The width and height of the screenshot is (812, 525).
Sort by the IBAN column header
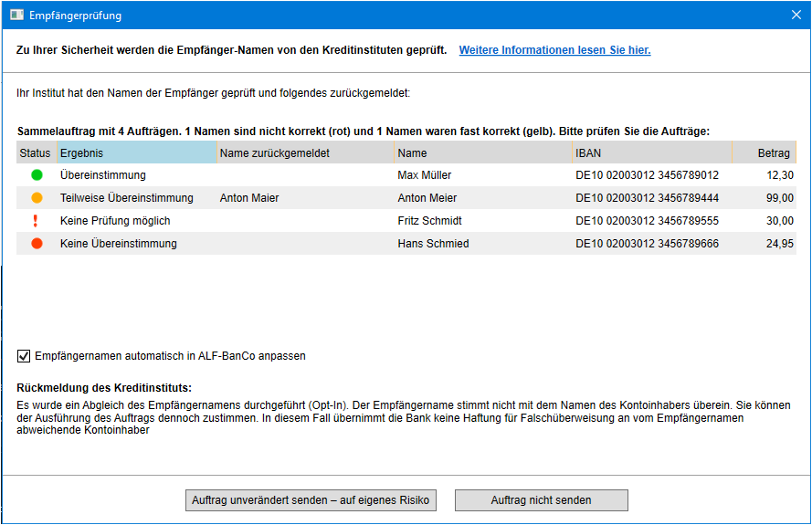pos(652,152)
